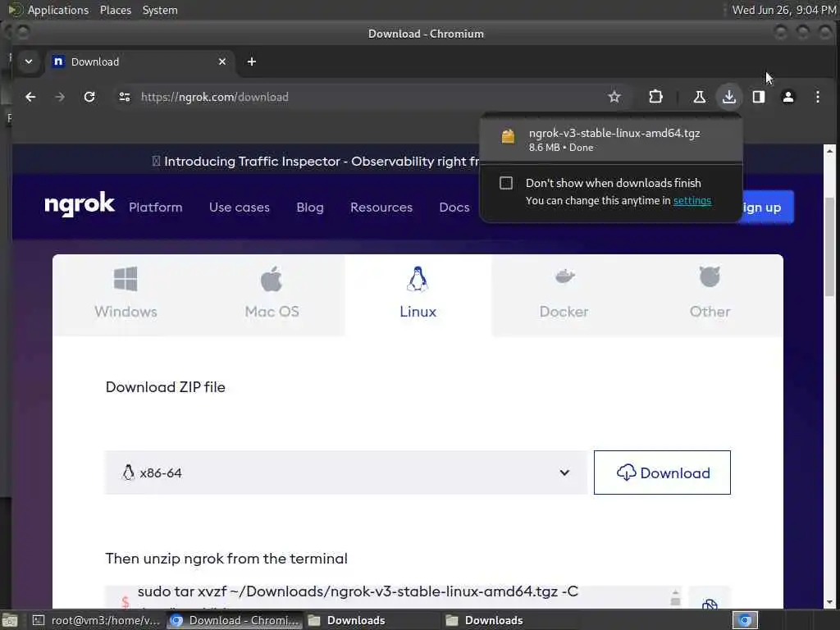Click the Sign up button
840x630 pixels.
pos(767,208)
